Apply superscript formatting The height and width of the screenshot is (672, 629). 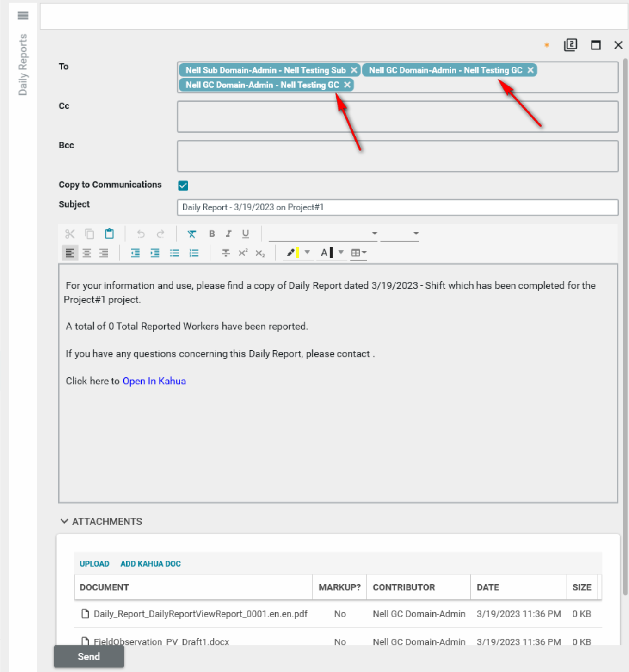pos(243,253)
